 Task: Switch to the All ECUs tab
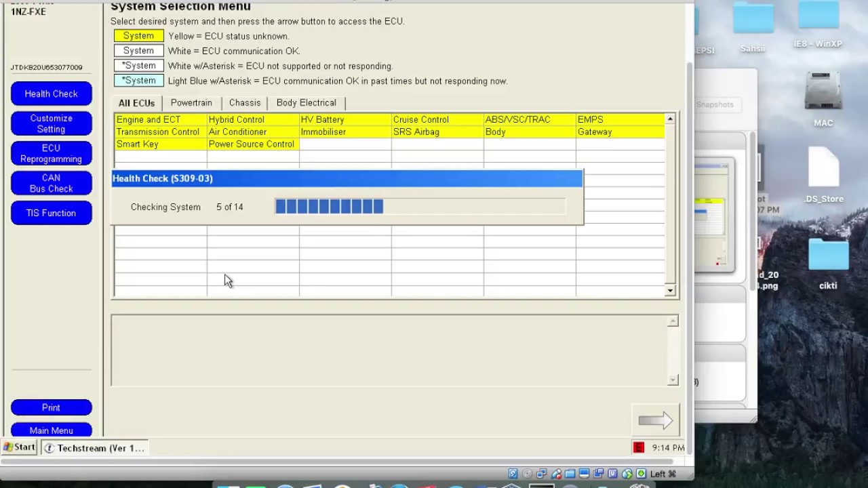point(137,103)
